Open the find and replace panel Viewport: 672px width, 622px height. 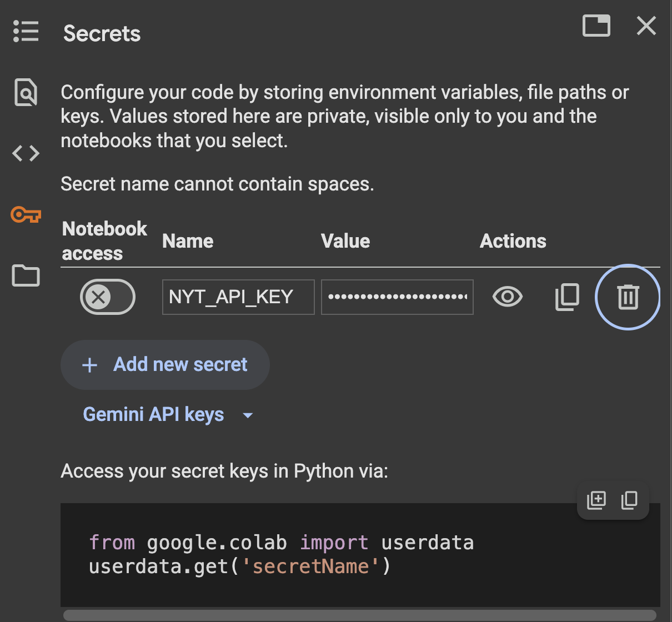26,92
